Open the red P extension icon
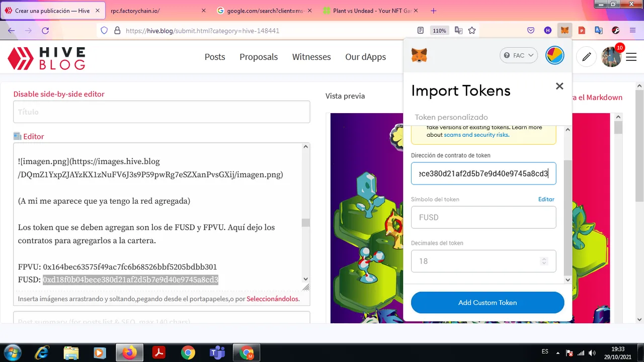Viewport: 644px width, 362px height. [x=582, y=31]
